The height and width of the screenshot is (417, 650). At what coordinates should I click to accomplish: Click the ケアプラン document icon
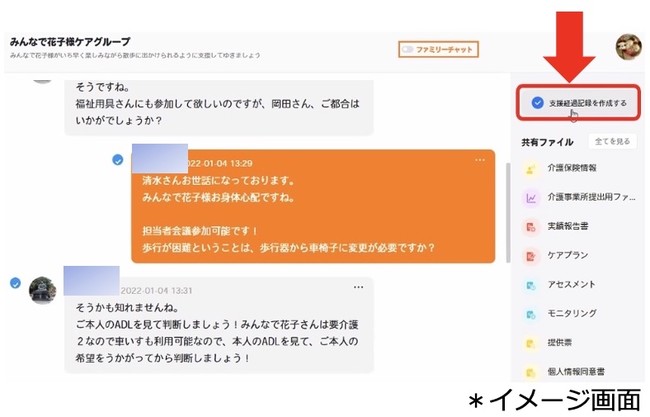(531, 256)
